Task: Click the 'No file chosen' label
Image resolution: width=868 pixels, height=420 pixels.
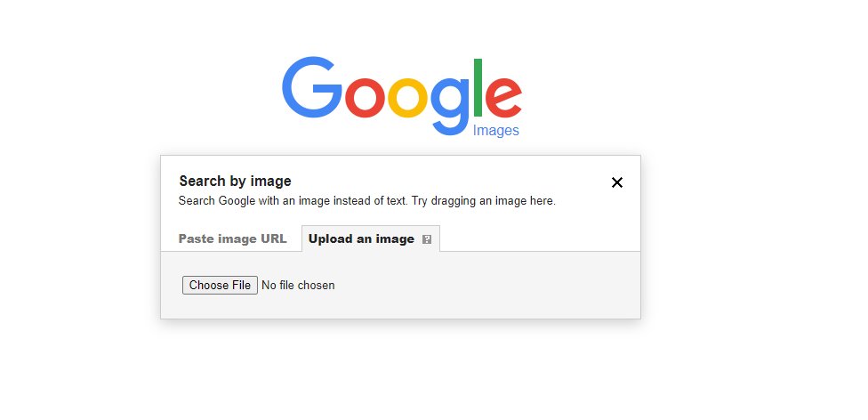Action: [298, 285]
